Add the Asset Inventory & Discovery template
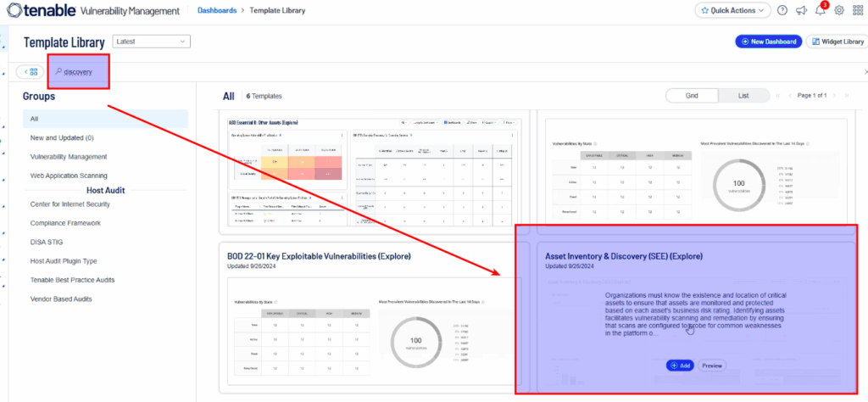The image size is (868, 402). pos(681,366)
